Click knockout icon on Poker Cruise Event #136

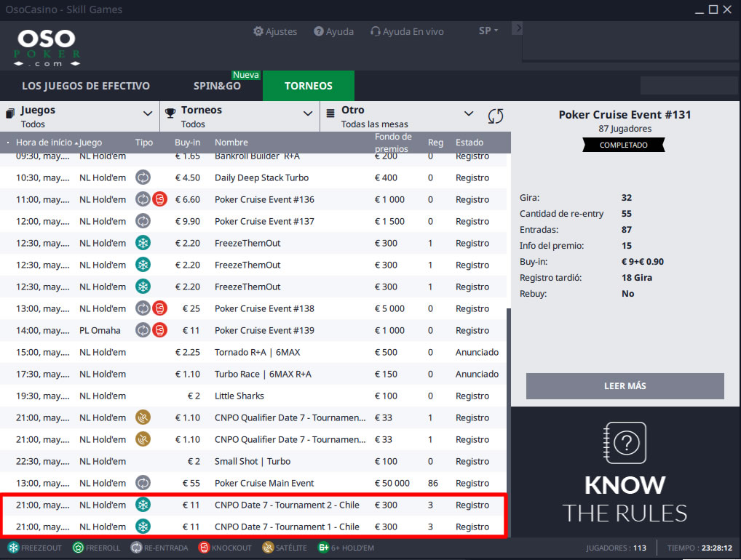(x=159, y=199)
